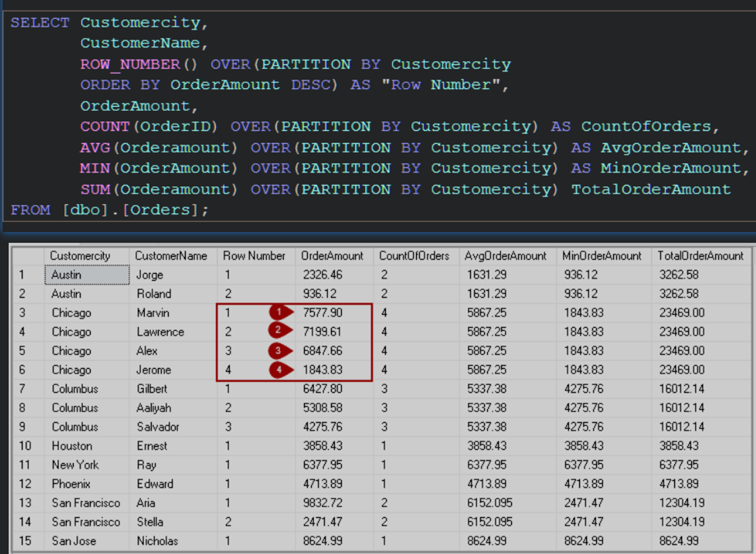Click the SELECT keyword in query editor

pos(40,23)
